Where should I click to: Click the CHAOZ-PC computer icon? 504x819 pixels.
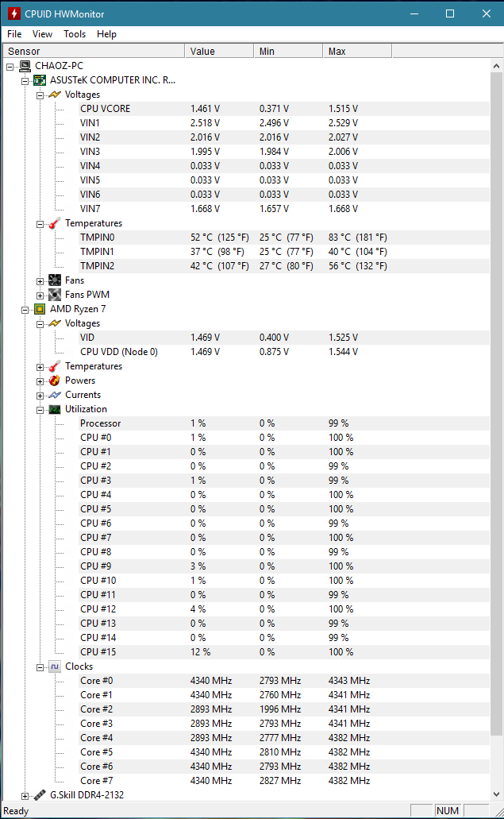coord(25,66)
